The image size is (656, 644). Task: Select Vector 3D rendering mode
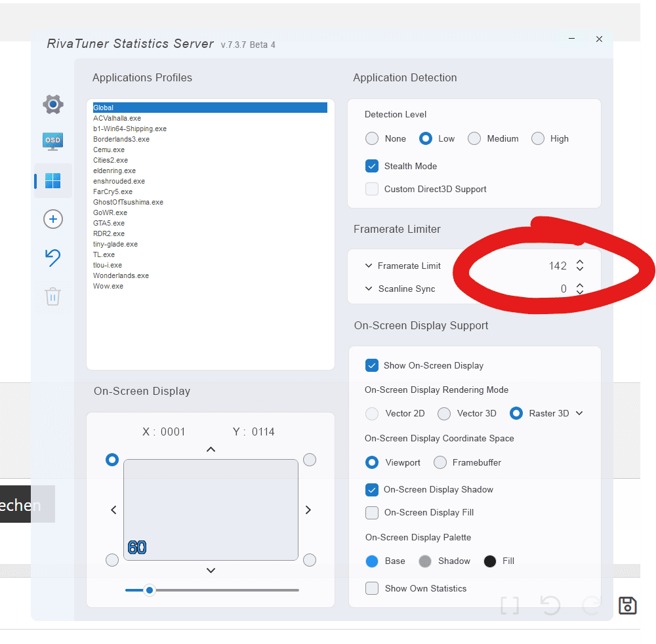pyautogui.click(x=444, y=414)
